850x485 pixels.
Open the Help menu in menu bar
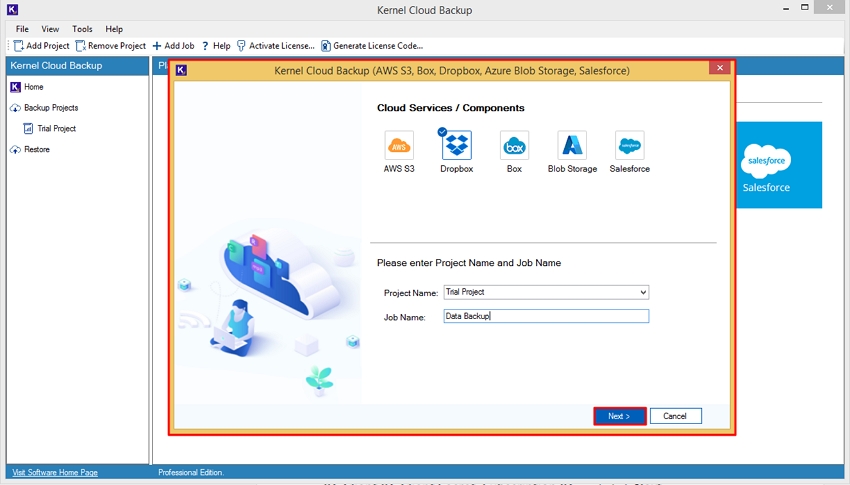[114, 29]
